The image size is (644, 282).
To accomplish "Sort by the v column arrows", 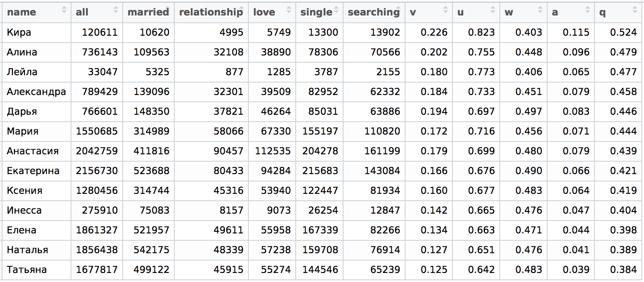I will coord(446,9).
